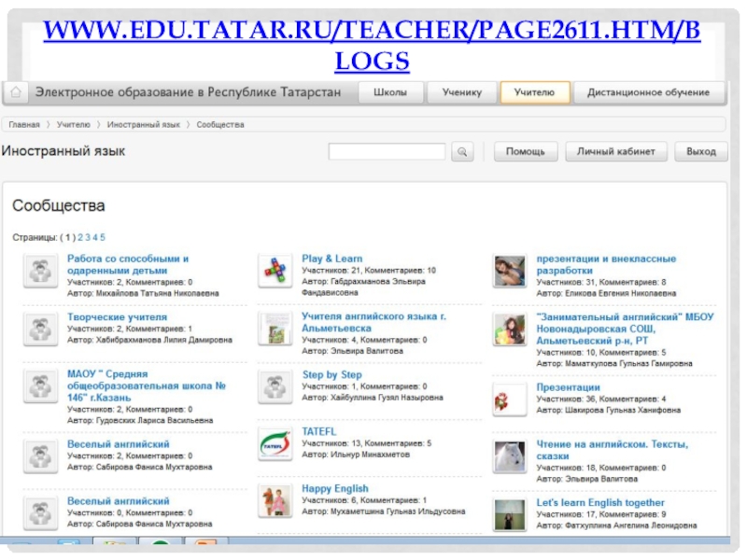The width and height of the screenshot is (747, 560).
Task: Click the magnifier search button
Action: click(462, 151)
